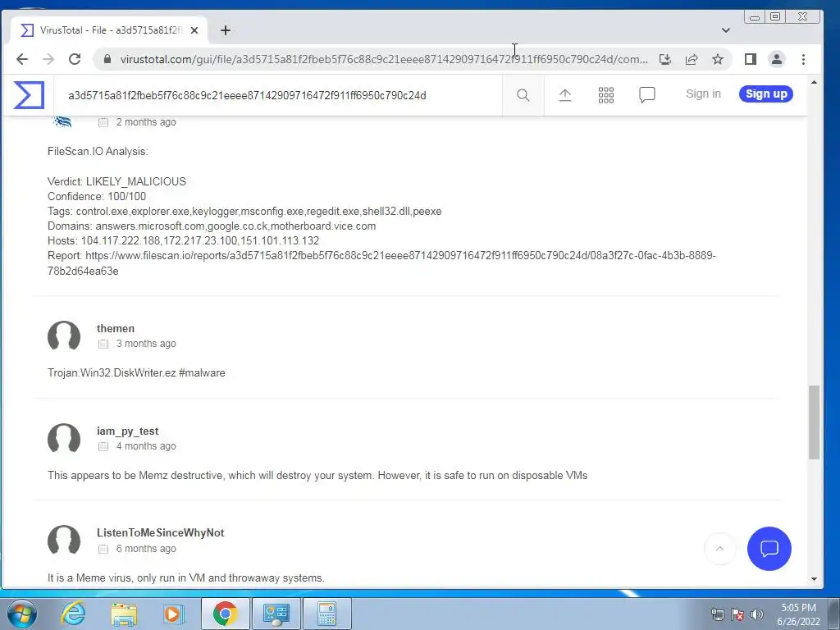The width and height of the screenshot is (840, 630).
Task: Click the "6 months ago" timestamp
Action: (146, 549)
